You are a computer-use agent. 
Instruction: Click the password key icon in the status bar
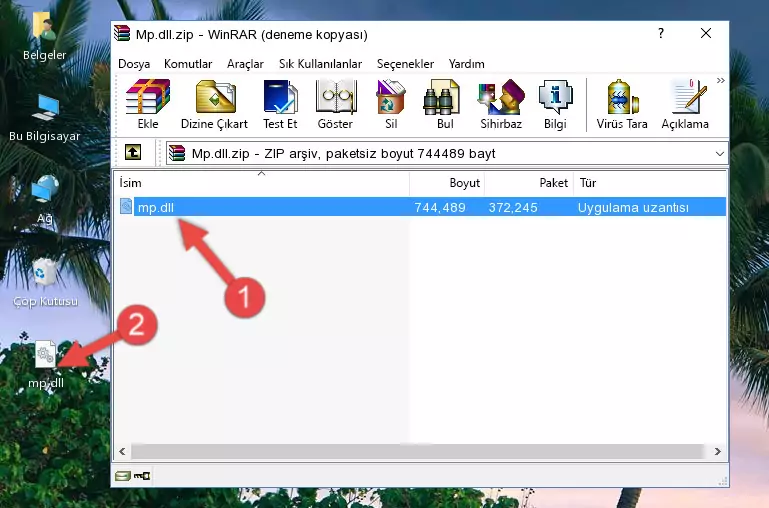[x=142, y=475]
